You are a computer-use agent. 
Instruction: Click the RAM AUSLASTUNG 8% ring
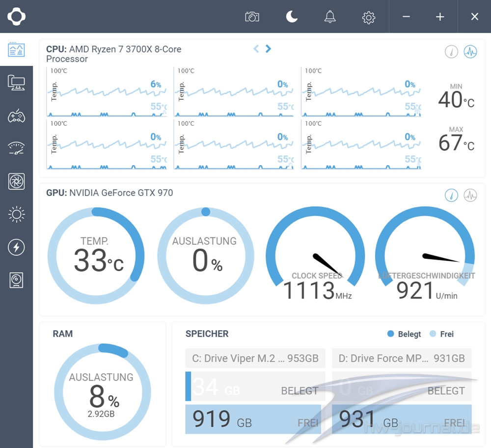(103, 392)
